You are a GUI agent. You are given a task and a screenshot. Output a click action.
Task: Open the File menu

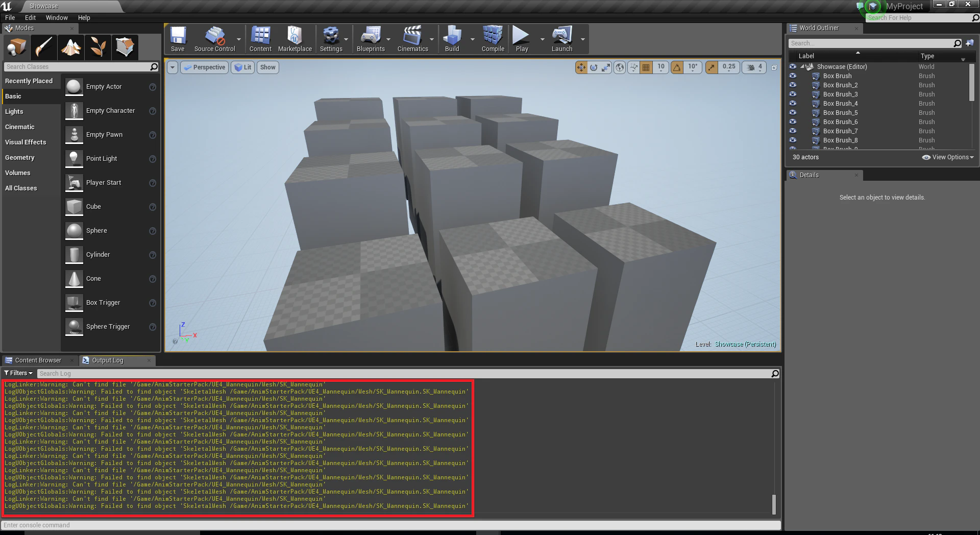click(10, 17)
